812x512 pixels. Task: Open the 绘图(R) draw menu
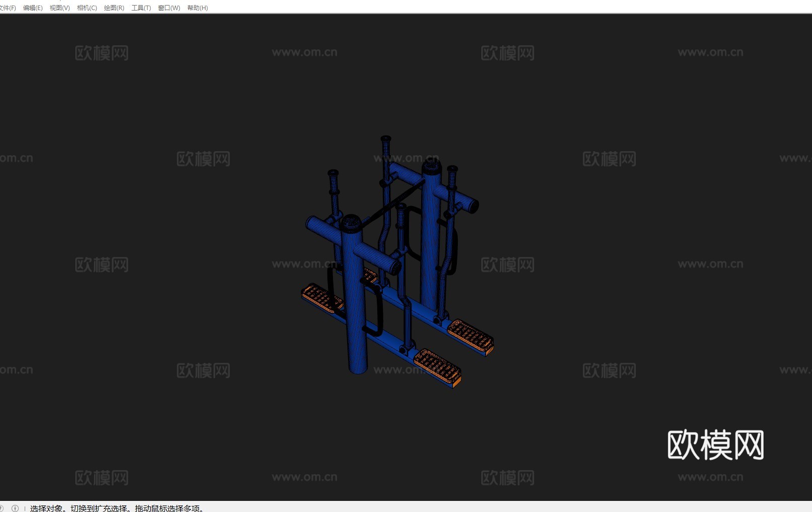(x=114, y=8)
